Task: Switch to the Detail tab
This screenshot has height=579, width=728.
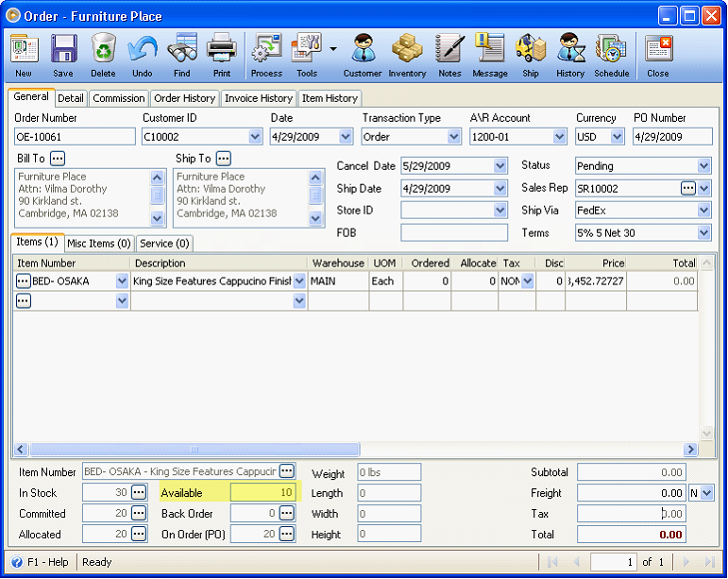Action: click(x=71, y=98)
